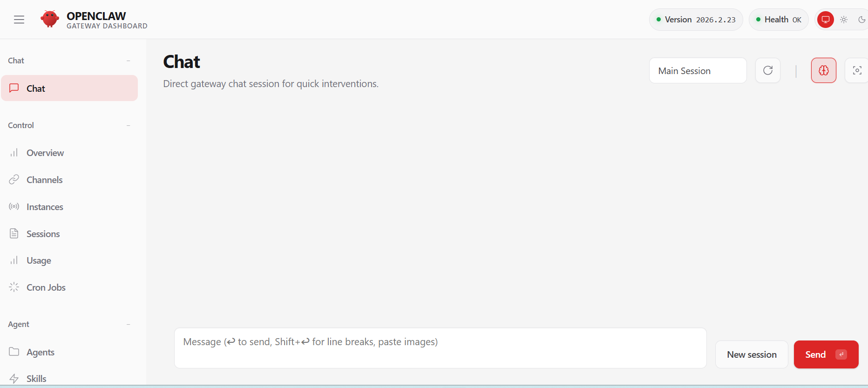Collapse the Chat sidebar section
This screenshot has height=388, width=868.
128,61
